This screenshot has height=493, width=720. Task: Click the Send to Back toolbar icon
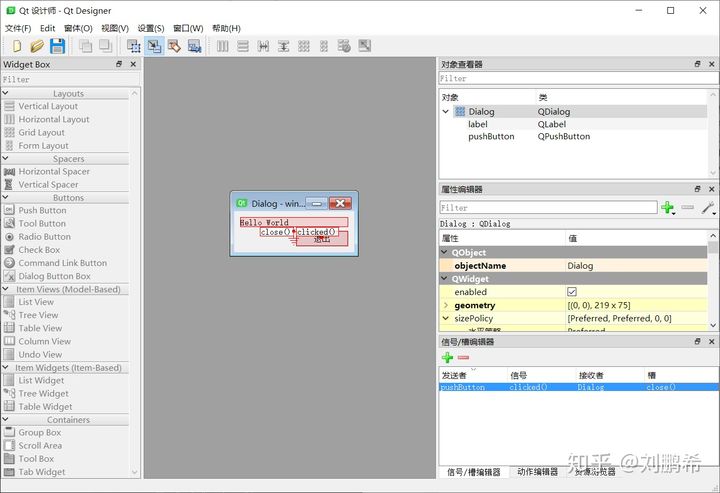85,46
